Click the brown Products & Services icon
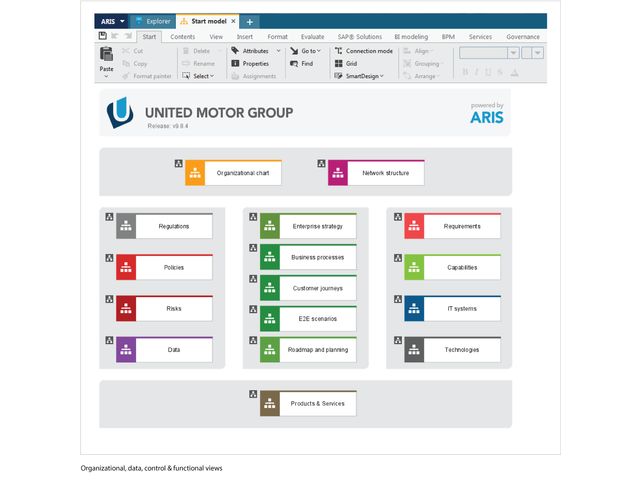The height and width of the screenshot is (480, 640). (x=270, y=403)
